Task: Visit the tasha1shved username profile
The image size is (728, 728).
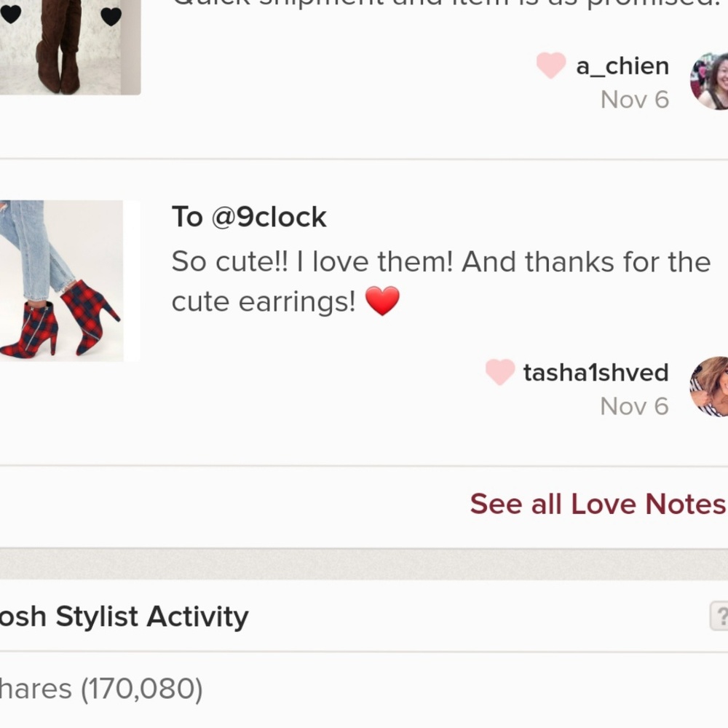Action: [x=596, y=372]
